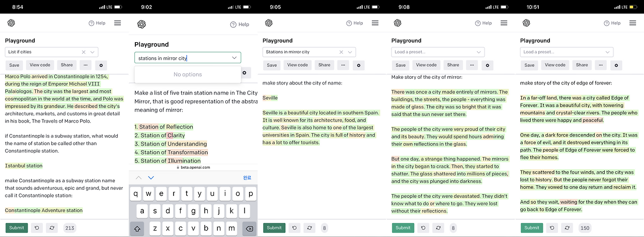Viewport: 644px width, 237px height.
Task: Click the undo icon beside the 150 token count
Action: coord(552,228)
